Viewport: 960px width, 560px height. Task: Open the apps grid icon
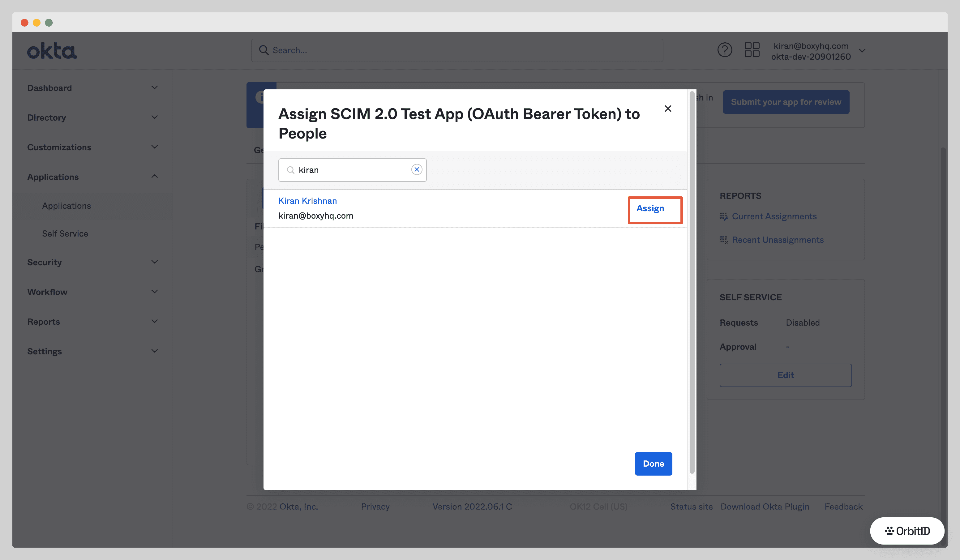click(x=752, y=50)
